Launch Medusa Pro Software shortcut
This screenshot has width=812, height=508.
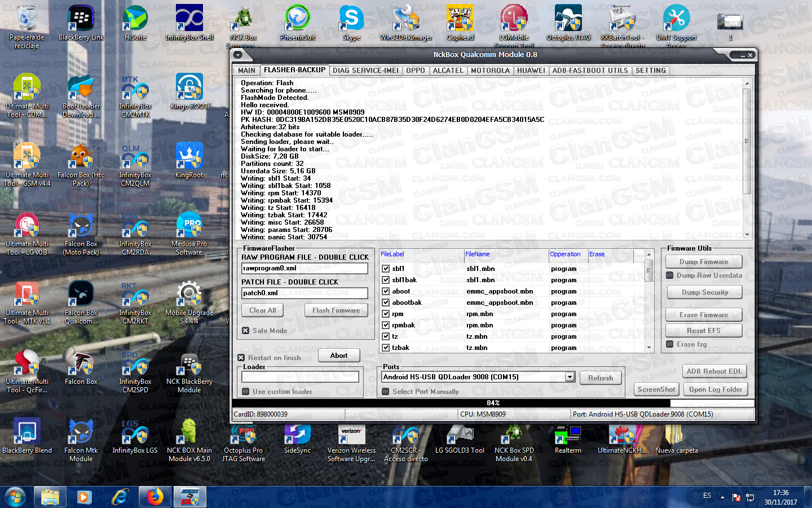click(189, 234)
